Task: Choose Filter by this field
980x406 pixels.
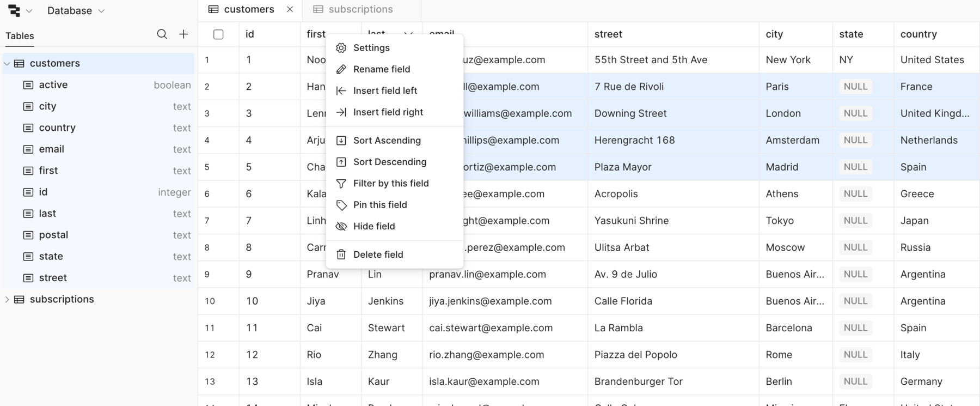Action: click(x=395, y=184)
